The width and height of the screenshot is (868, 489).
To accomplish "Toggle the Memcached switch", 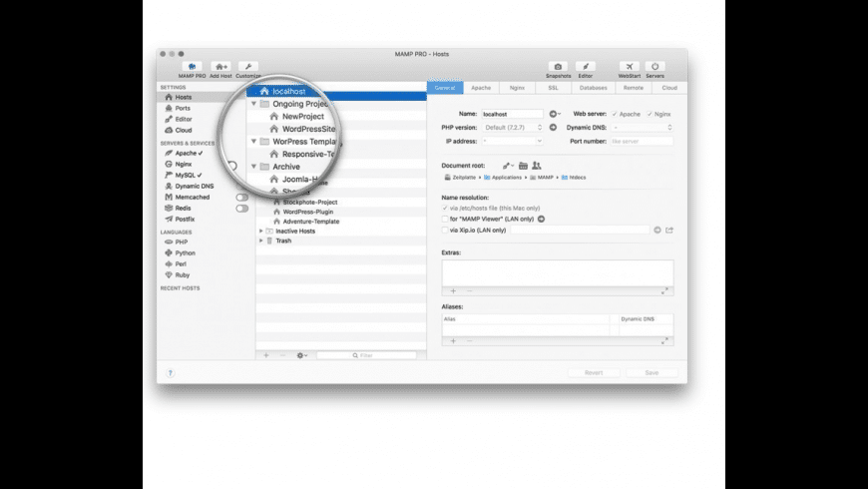I will point(241,198).
